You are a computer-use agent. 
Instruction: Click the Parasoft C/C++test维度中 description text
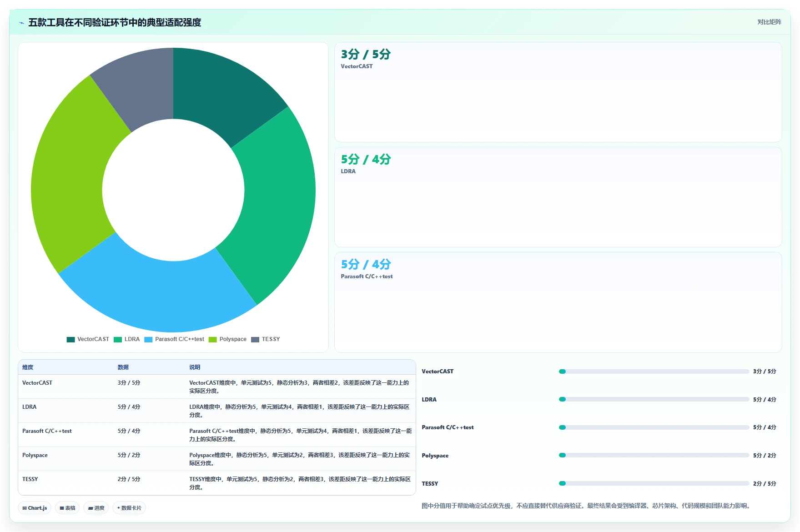pyautogui.click(x=301, y=435)
